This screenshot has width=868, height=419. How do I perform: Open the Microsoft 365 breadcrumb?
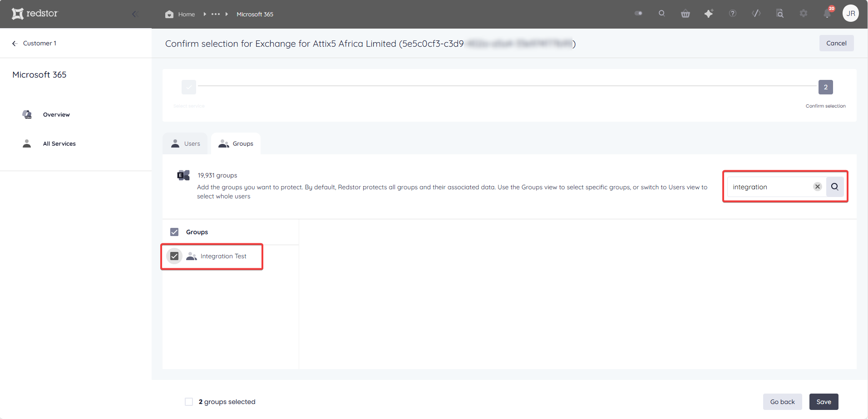[255, 14]
